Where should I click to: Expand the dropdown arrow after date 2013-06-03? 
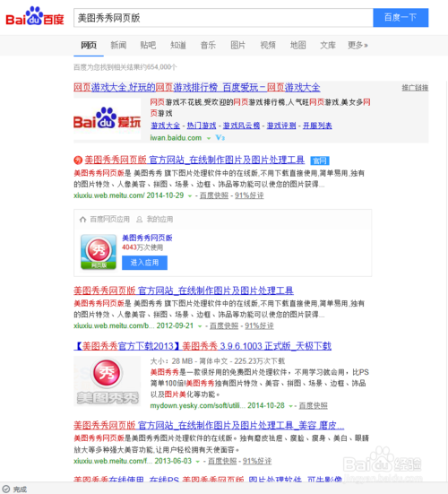point(198,462)
